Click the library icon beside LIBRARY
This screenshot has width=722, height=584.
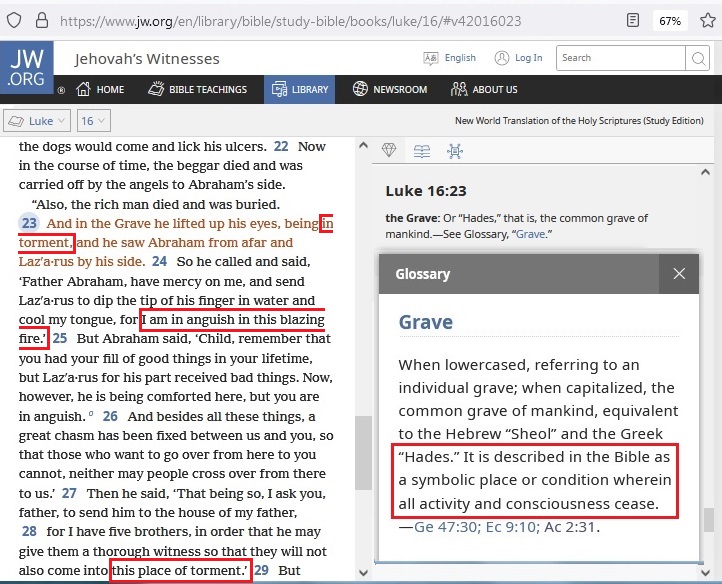(x=279, y=89)
